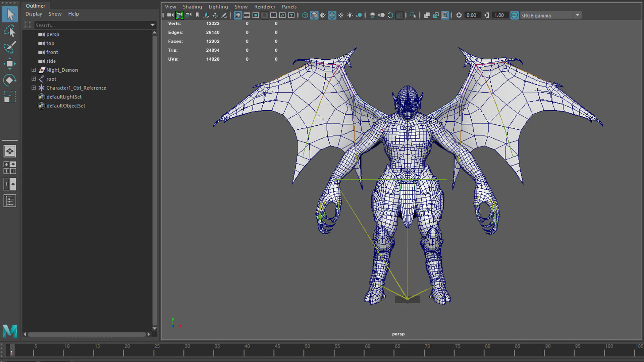Activate the Move tool

pyautogui.click(x=10, y=64)
